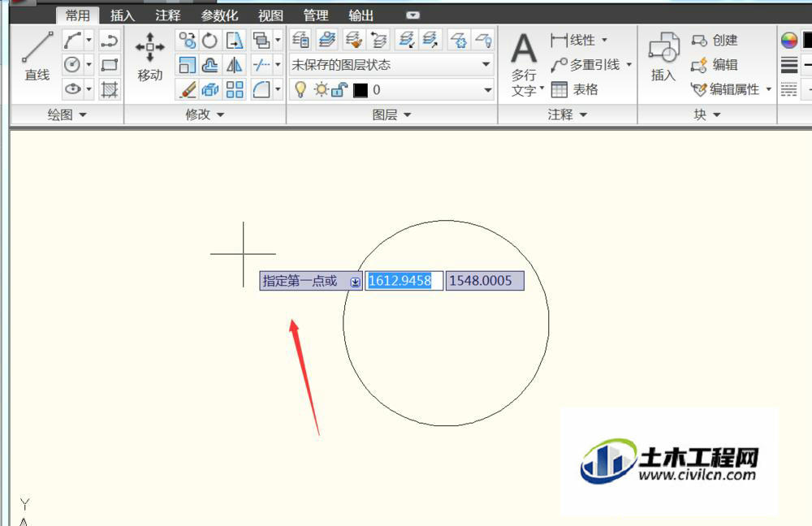The image size is (812, 526).
Task: Start the Multiline Text (多行文字) tool
Action: coord(524,65)
